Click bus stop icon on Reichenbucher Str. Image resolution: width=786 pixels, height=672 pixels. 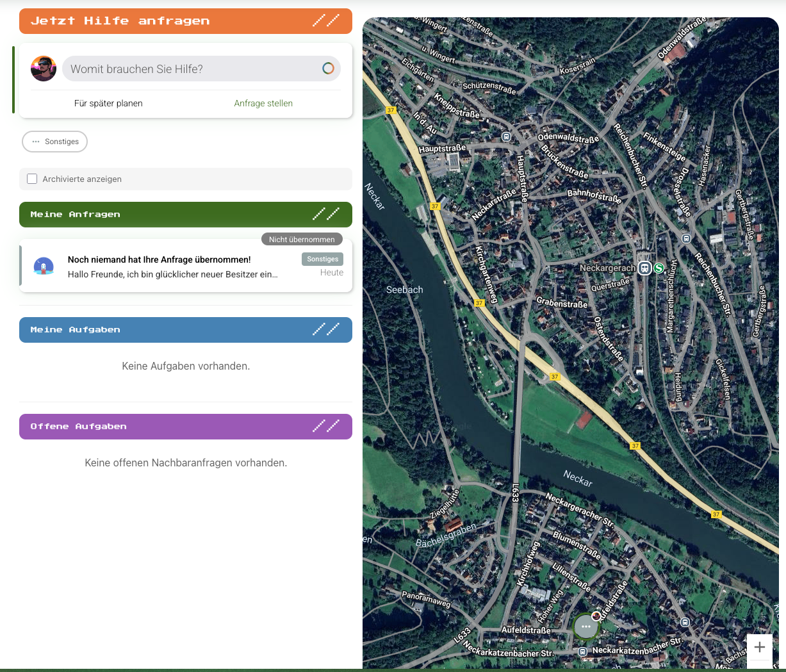pos(686,238)
